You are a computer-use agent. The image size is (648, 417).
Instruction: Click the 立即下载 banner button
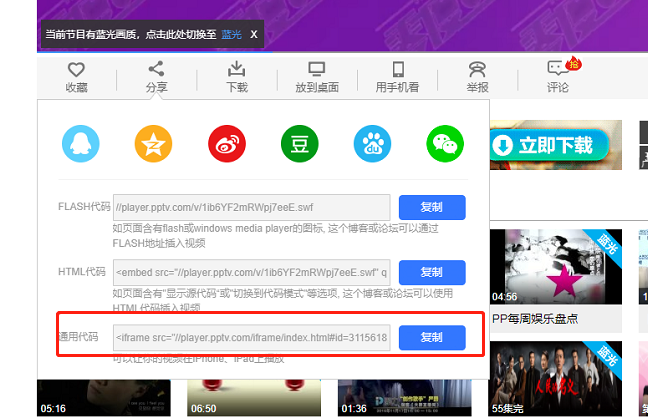(549, 145)
